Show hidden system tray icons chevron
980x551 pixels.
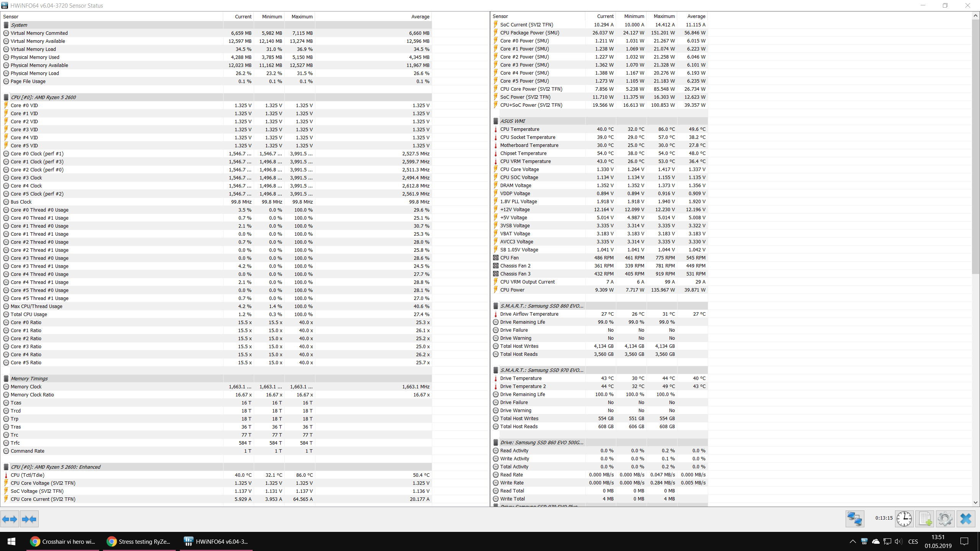pyautogui.click(x=853, y=541)
